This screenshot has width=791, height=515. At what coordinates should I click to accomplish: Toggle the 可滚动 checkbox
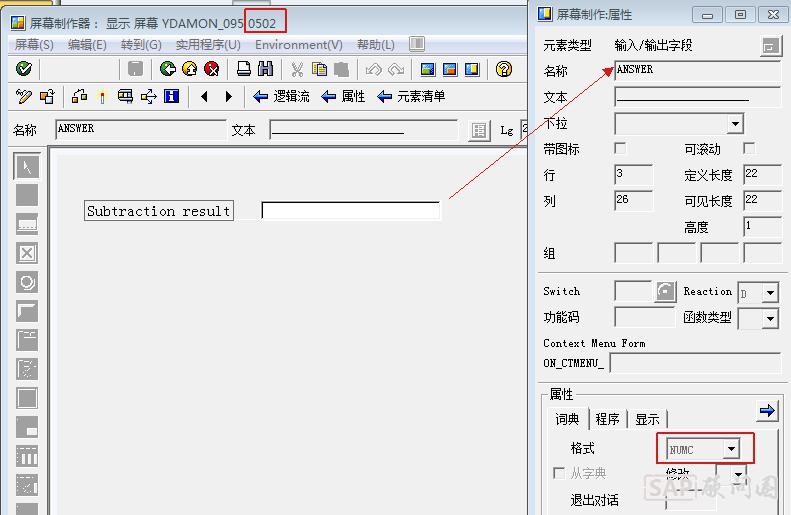[749, 149]
